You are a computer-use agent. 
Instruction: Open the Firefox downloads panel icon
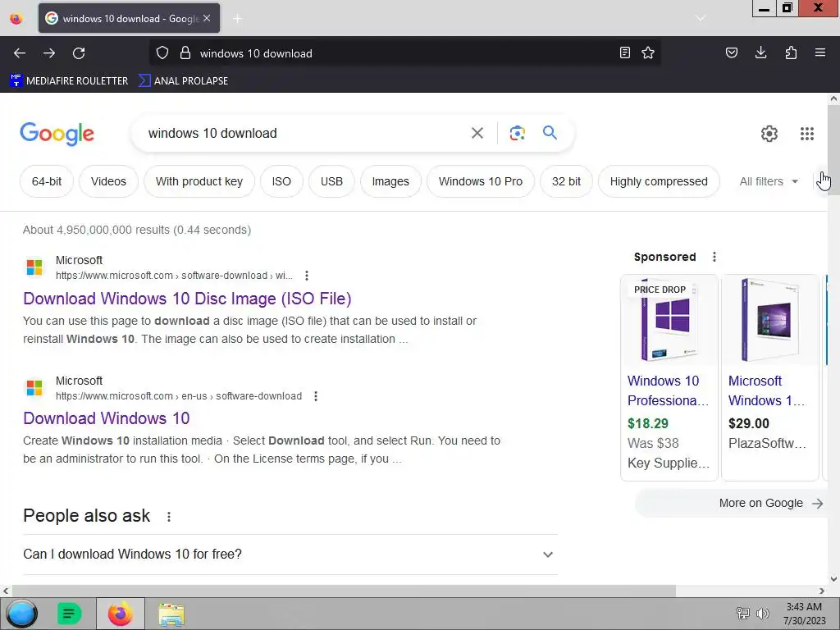point(760,53)
